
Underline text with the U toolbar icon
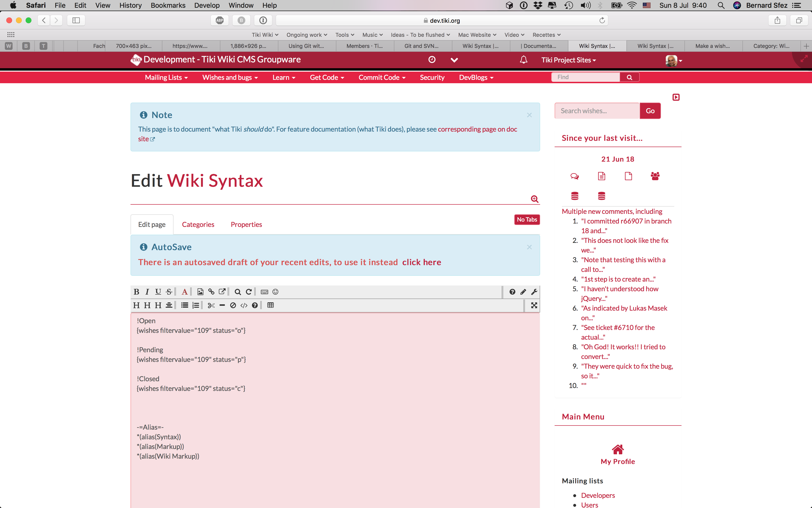158,292
